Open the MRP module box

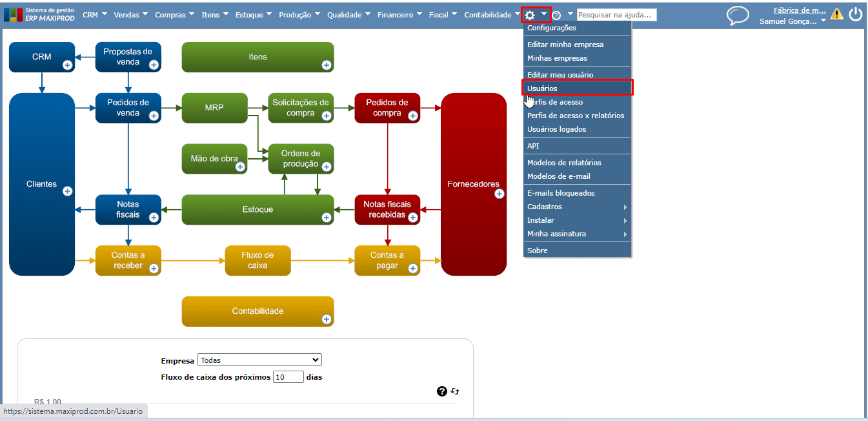pyautogui.click(x=214, y=108)
